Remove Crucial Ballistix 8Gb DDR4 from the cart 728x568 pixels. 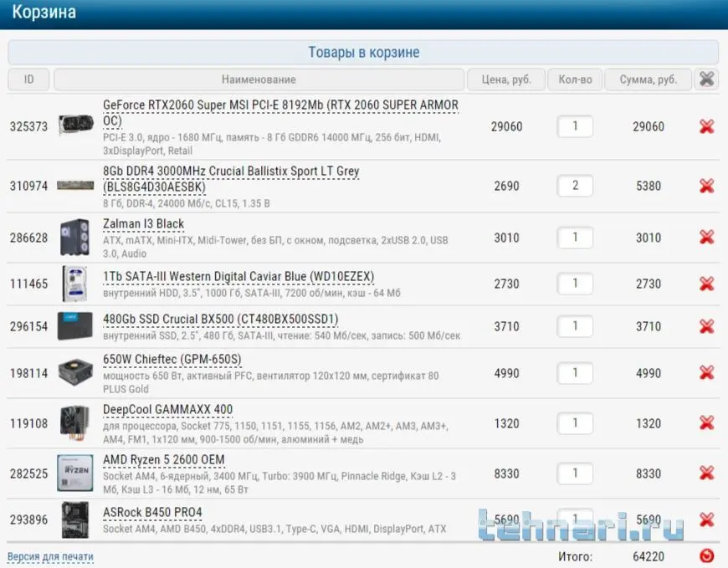pyautogui.click(x=706, y=186)
